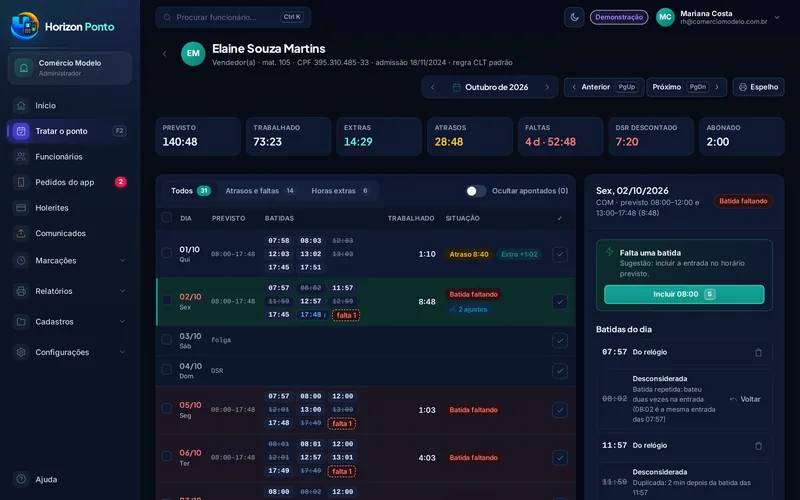Click the Marcações clock icon
800x500 pixels.
tap(21, 260)
